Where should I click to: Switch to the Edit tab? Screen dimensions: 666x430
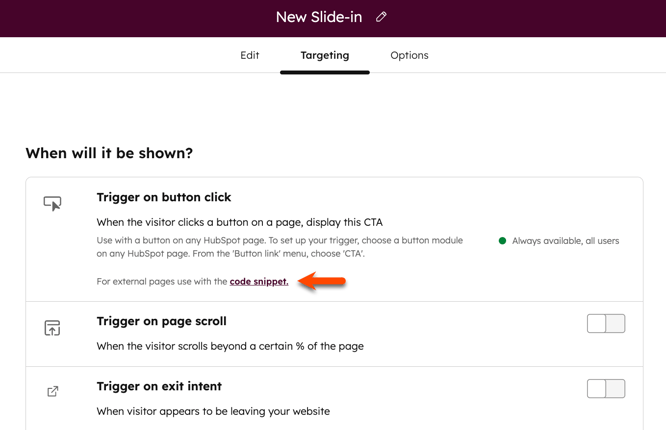pyautogui.click(x=249, y=55)
